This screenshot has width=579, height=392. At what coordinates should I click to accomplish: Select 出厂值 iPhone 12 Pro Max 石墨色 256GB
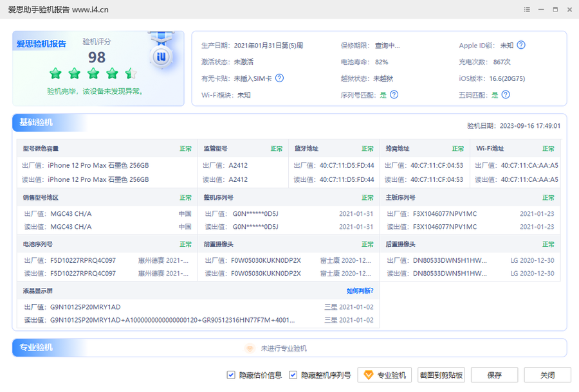tap(98, 165)
